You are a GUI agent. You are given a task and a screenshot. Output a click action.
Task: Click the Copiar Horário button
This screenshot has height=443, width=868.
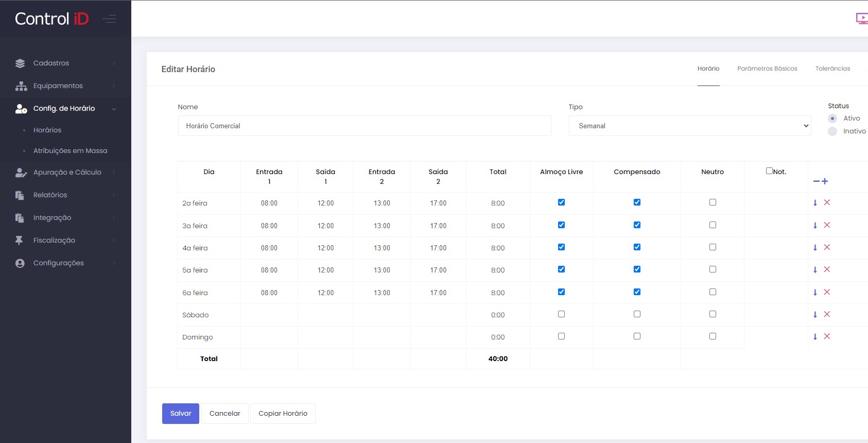point(283,414)
